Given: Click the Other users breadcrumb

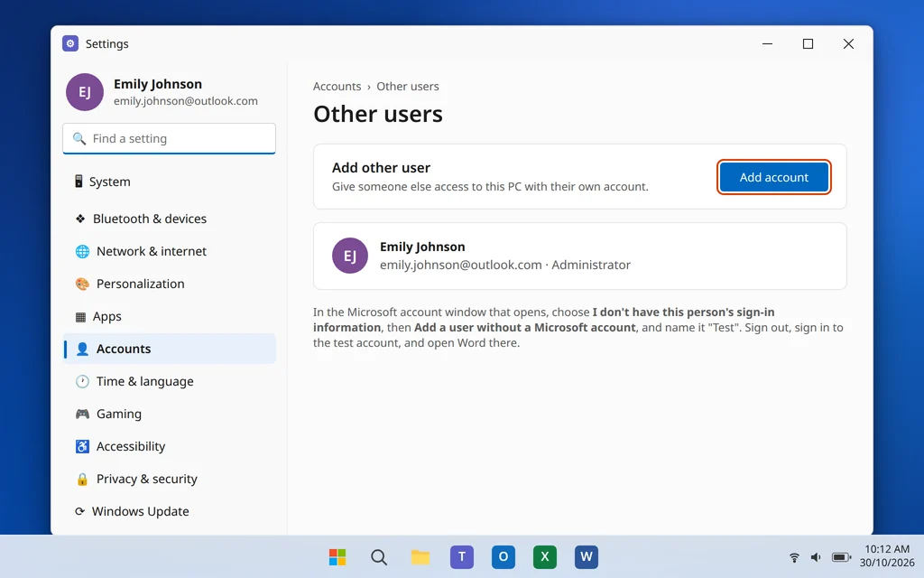Looking at the screenshot, I should point(408,86).
